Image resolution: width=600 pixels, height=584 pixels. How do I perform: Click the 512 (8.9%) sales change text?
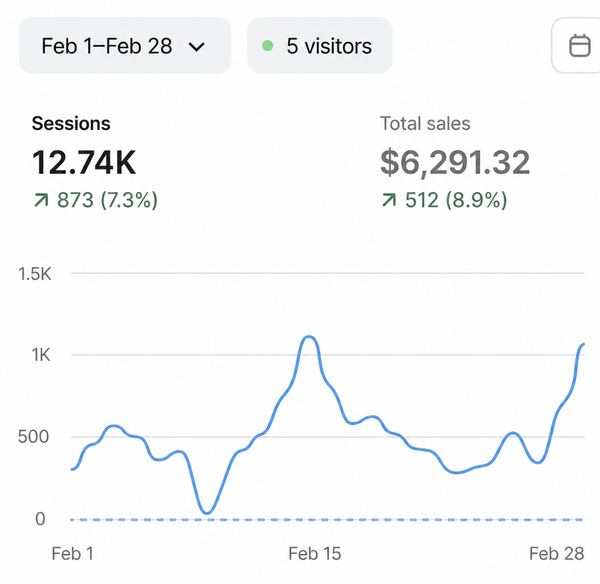tap(455, 201)
